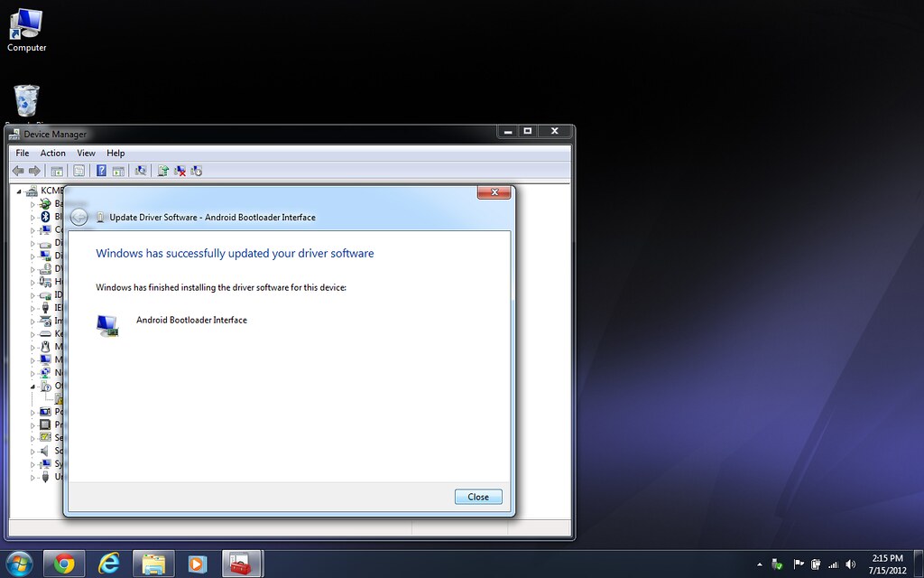The height and width of the screenshot is (578, 924).
Task: Expand the Network adapters category arrow
Action: click(x=32, y=373)
